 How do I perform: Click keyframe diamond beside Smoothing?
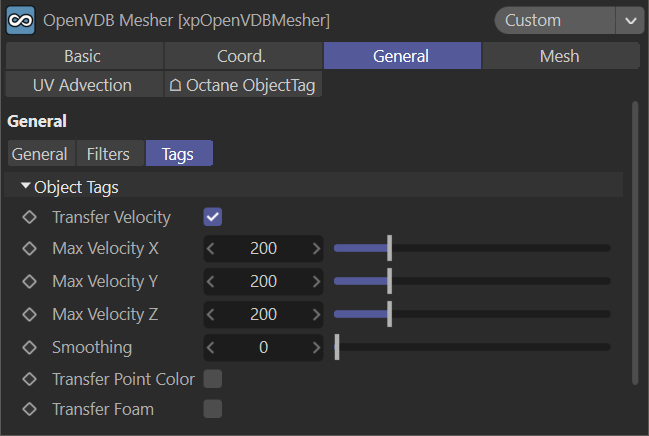pyautogui.click(x=29, y=347)
